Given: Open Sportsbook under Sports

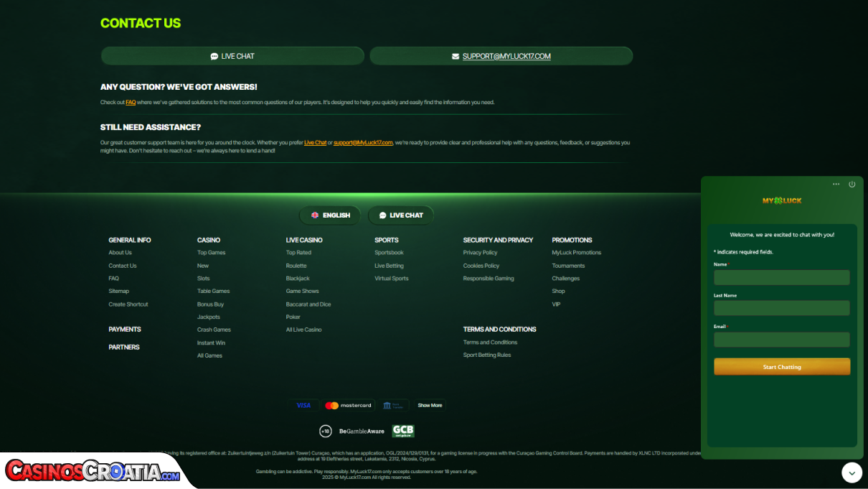Looking at the screenshot, I should [390, 253].
